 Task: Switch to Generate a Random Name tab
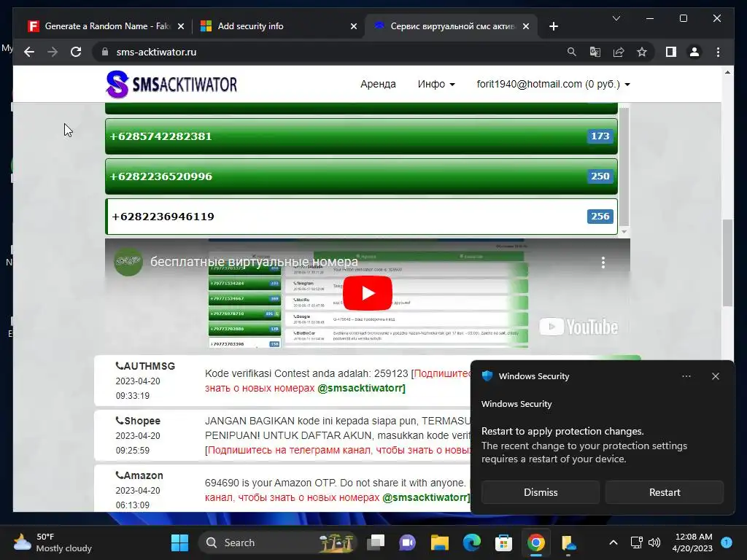click(105, 26)
